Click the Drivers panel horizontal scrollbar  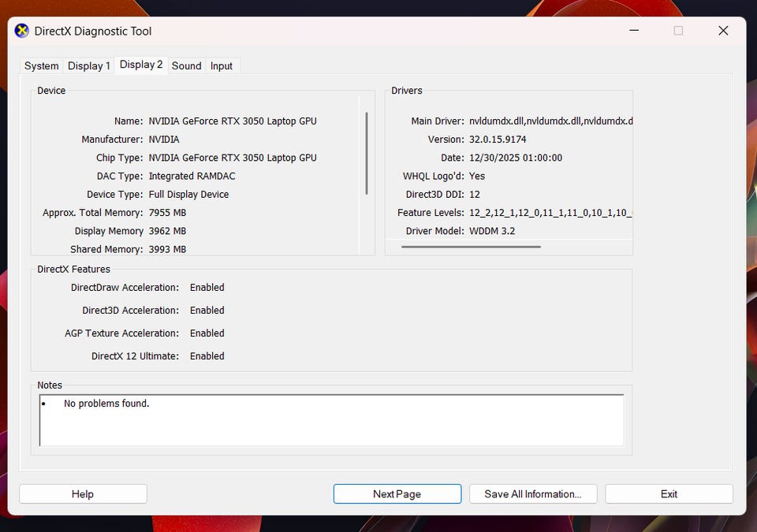(x=471, y=247)
